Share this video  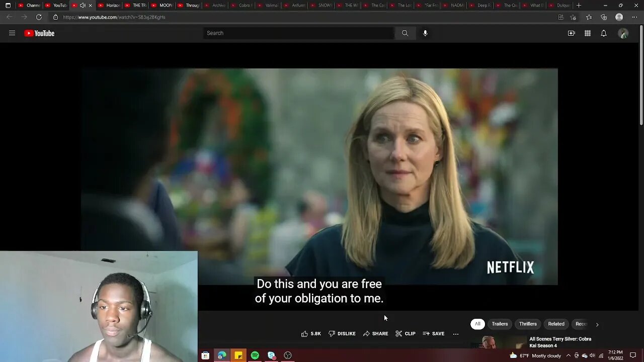(x=375, y=334)
